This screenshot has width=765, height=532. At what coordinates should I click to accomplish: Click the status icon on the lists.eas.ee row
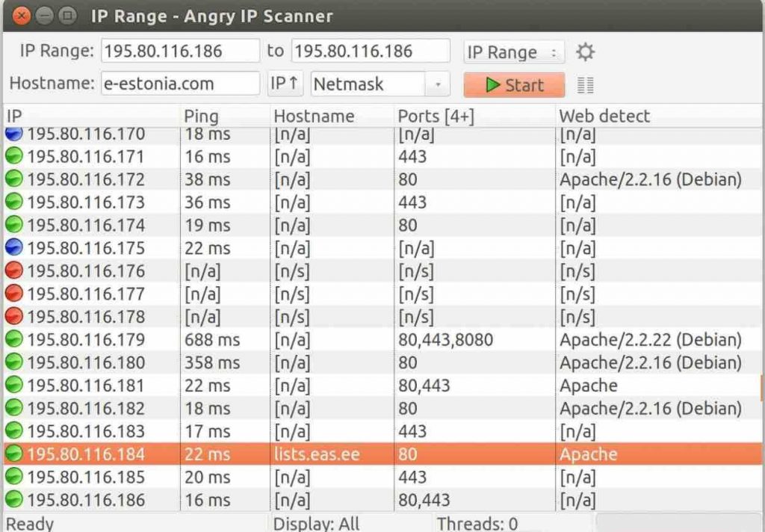13,454
